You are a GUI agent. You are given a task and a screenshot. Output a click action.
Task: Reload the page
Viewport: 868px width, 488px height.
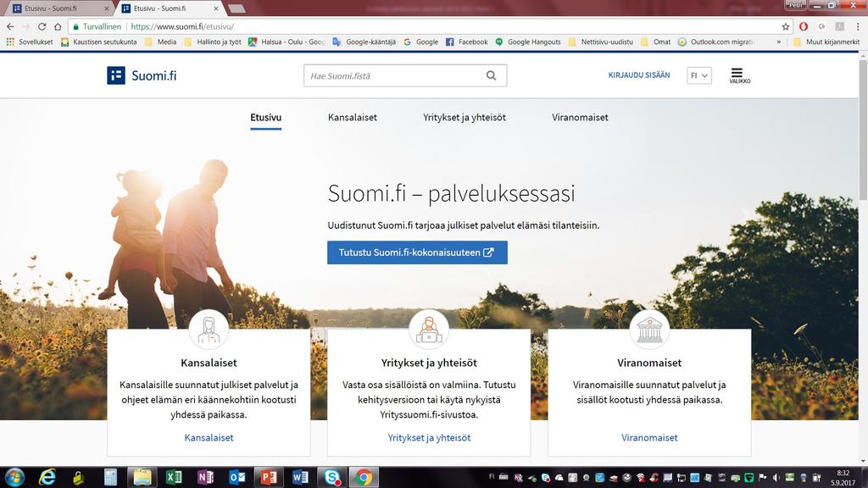(42, 26)
